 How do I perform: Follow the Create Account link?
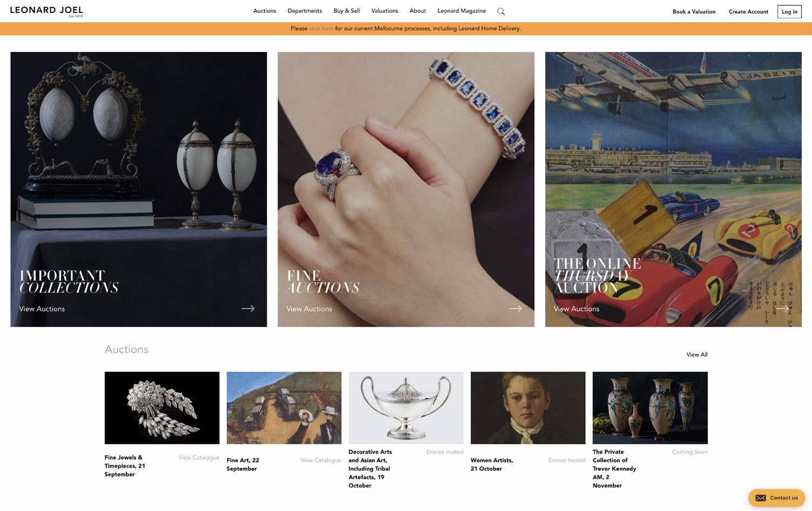click(748, 11)
